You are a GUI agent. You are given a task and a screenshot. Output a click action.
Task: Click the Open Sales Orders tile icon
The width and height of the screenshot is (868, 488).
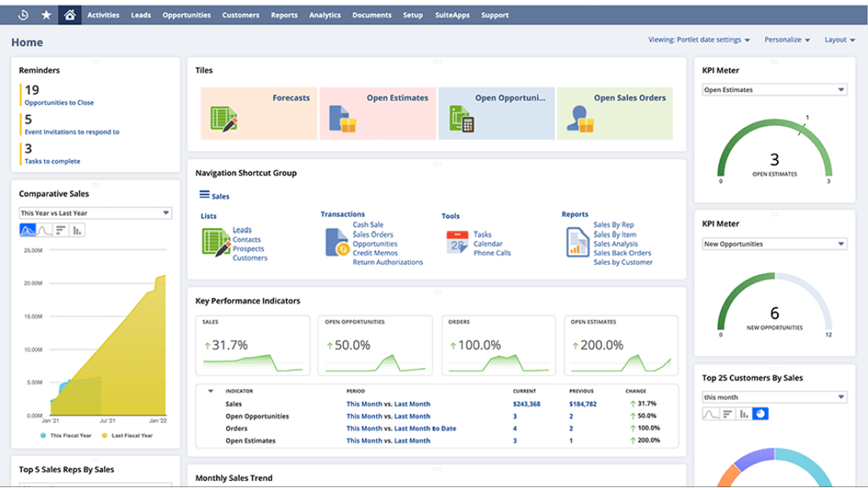coord(580,119)
